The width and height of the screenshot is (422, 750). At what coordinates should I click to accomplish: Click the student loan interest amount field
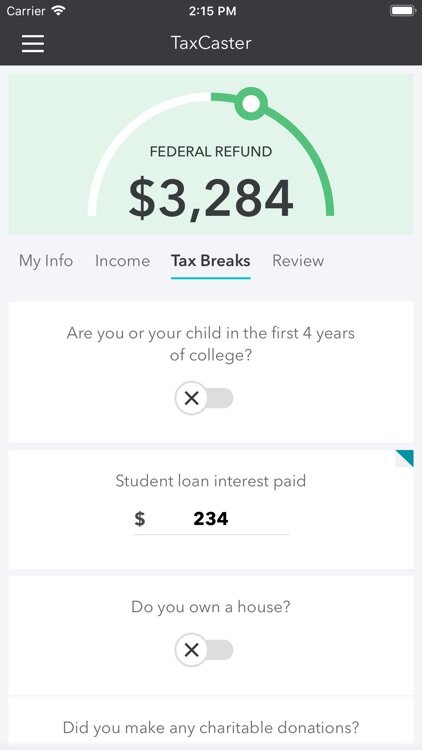pyautogui.click(x=211, y=519)
